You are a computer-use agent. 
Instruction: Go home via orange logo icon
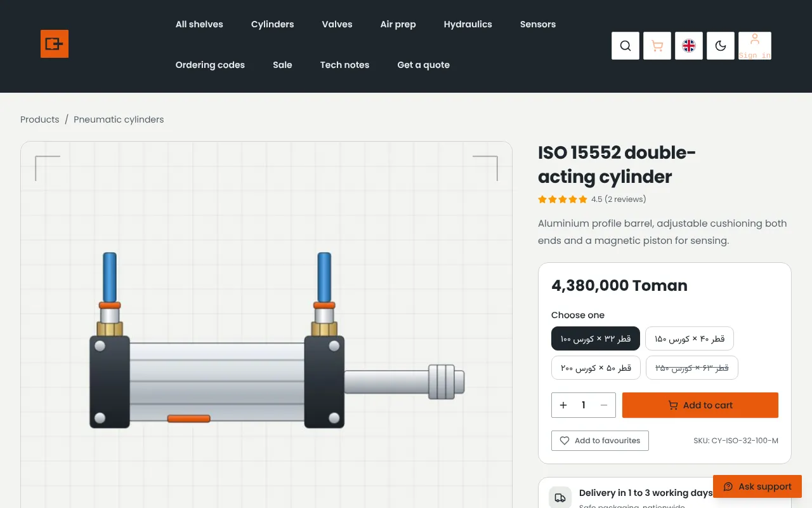tap(55, 44)
